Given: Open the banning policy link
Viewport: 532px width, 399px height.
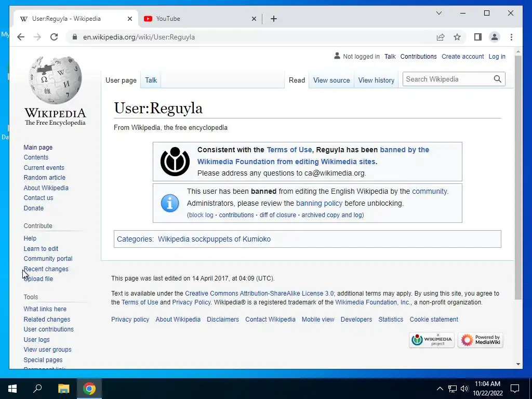Looking at the screenshot, I should [320, 203].
